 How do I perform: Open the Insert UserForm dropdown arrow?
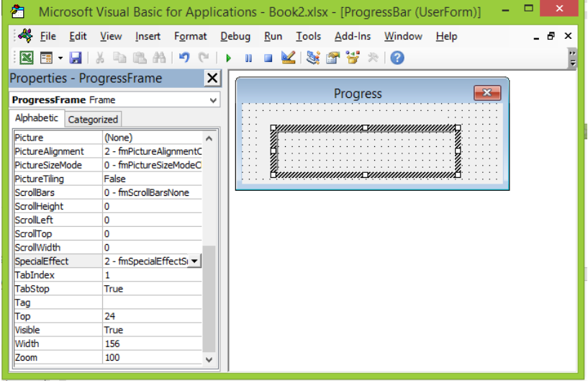click(x=60, y=58)
